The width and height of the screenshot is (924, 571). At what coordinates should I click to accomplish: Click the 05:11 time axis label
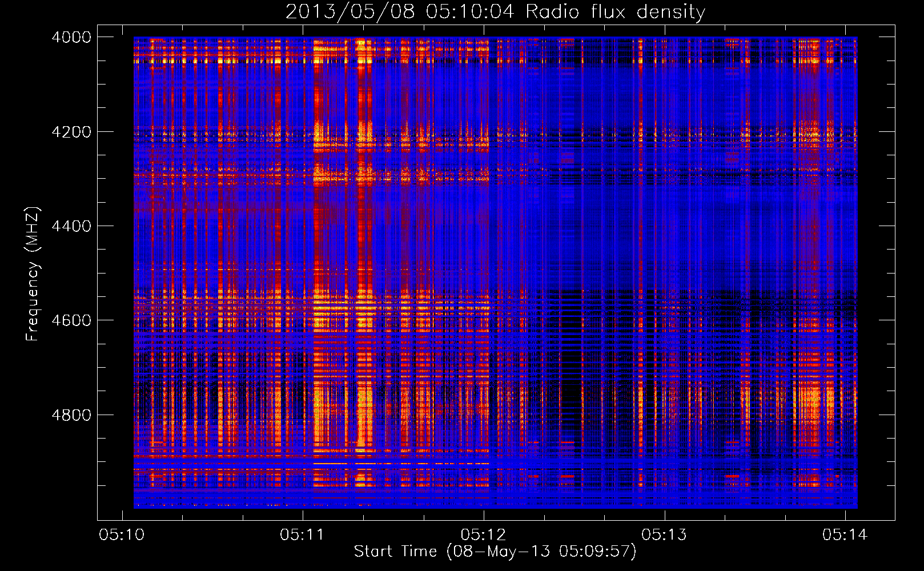coord(302,535)
